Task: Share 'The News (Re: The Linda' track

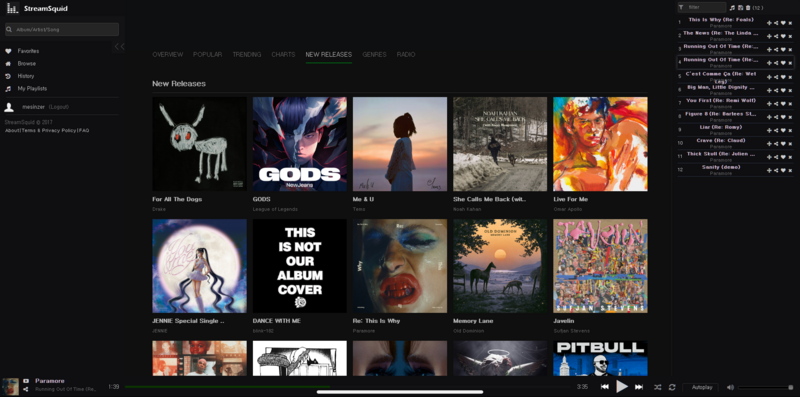Action: point(776,36)
